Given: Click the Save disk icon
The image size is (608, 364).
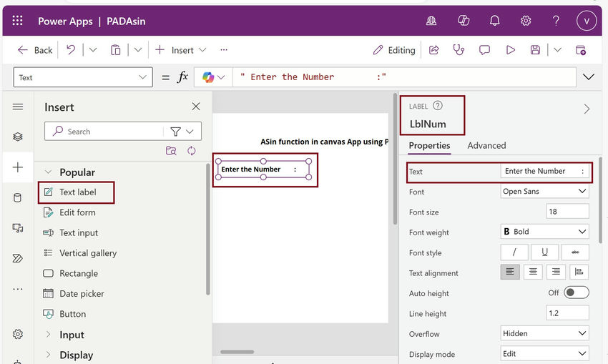Looking at the screenshot, I should [x=535, y=50].
